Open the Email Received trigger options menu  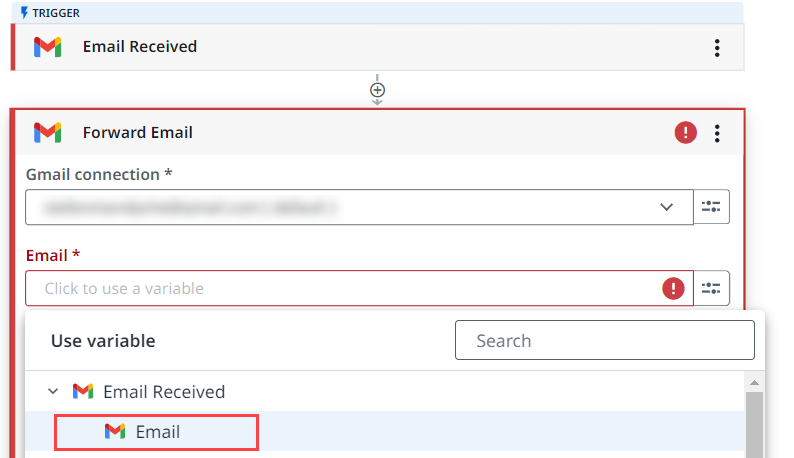pos(716,47)
